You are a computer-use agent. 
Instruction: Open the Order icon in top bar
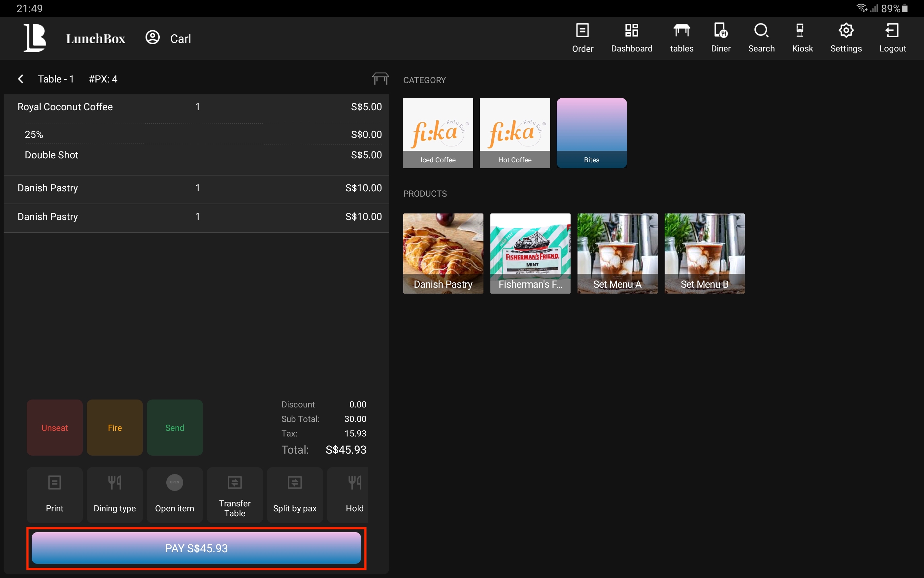click(x=582, y=38)
